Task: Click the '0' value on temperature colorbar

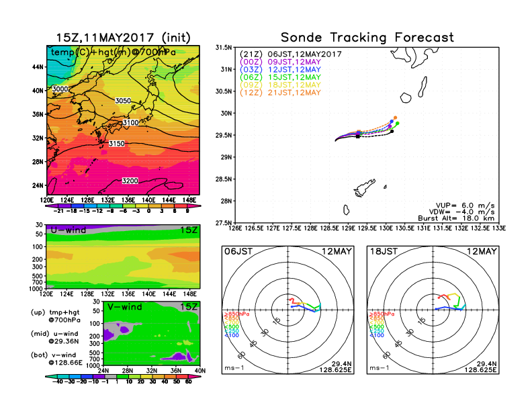Action: click(148, 211)
